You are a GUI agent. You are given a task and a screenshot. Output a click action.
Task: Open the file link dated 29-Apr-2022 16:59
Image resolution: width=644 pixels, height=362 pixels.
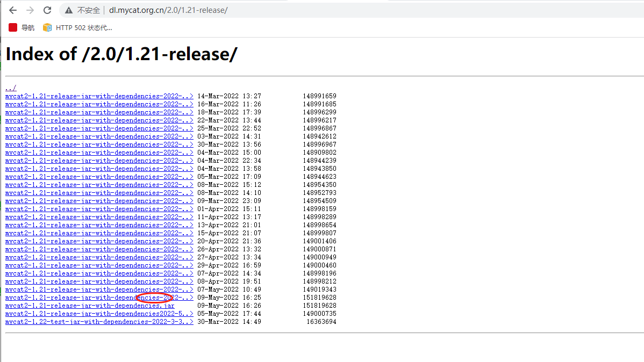[99, 265]
